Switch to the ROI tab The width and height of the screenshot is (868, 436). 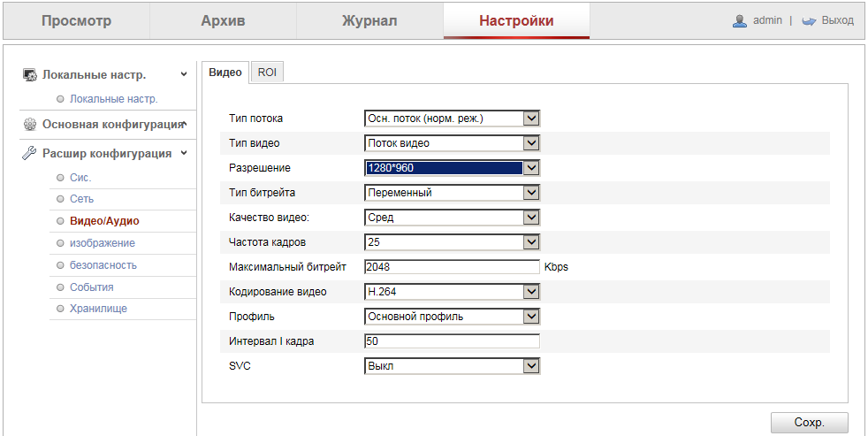267,73
